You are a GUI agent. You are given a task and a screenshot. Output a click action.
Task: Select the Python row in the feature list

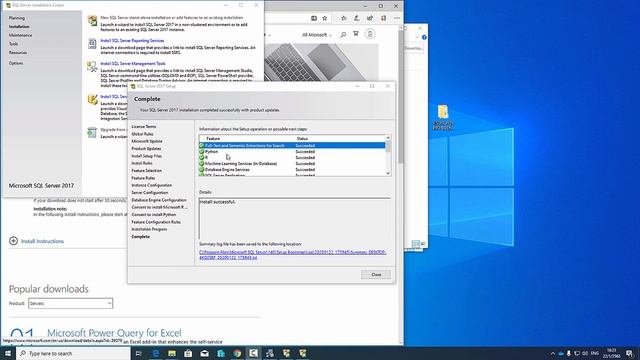(292, 151)
